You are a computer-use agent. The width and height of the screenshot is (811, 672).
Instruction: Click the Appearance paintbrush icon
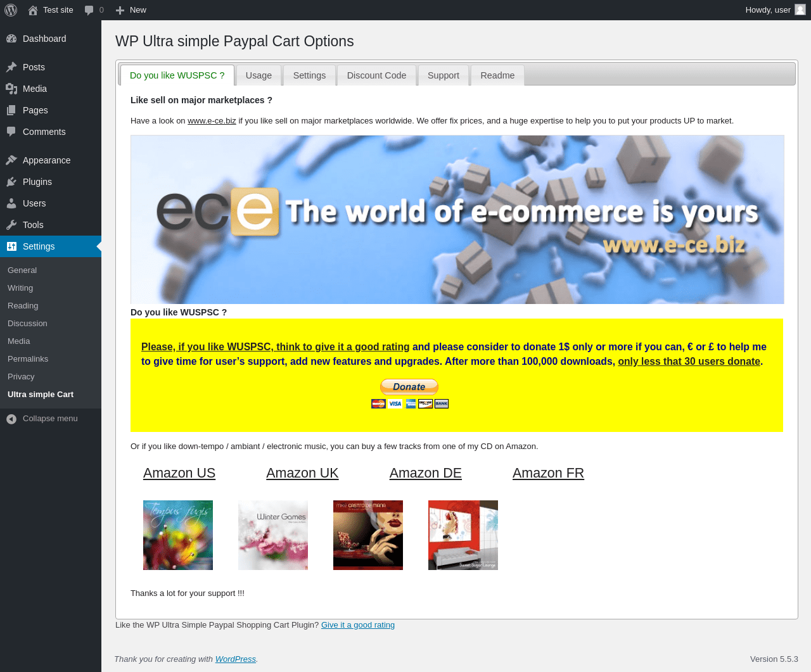click(11, 160)
